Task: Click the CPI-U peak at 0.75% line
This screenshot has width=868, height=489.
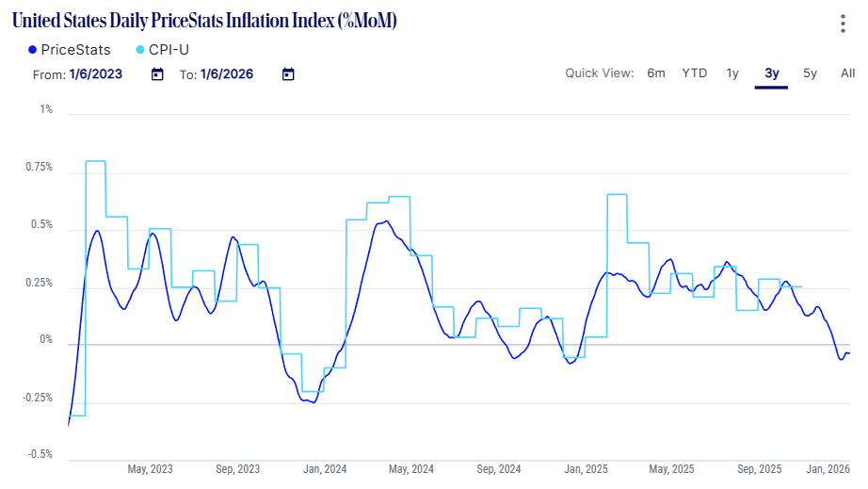Action: coord(95,161)
